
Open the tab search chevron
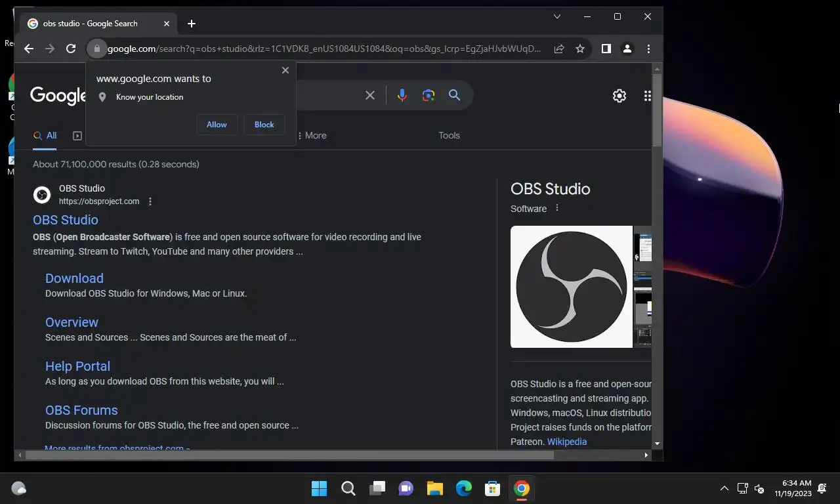pyautogui.click(x=557, y=16)
